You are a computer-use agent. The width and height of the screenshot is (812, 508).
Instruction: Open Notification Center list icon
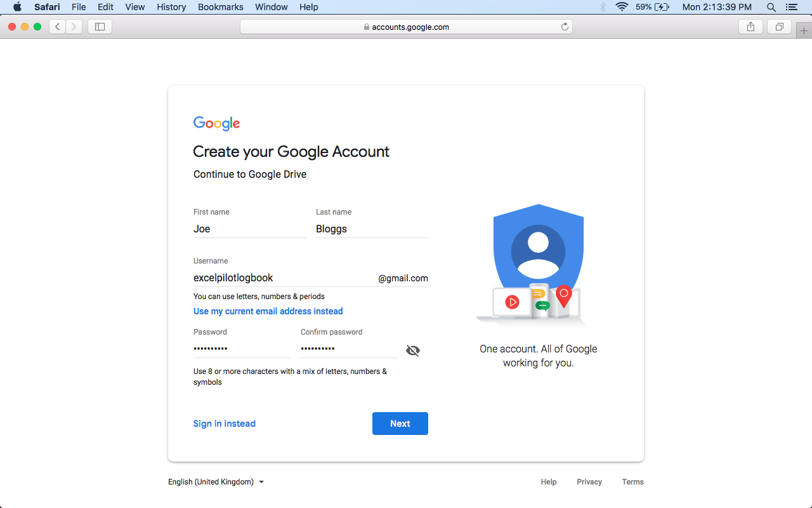tap(791, 7)
